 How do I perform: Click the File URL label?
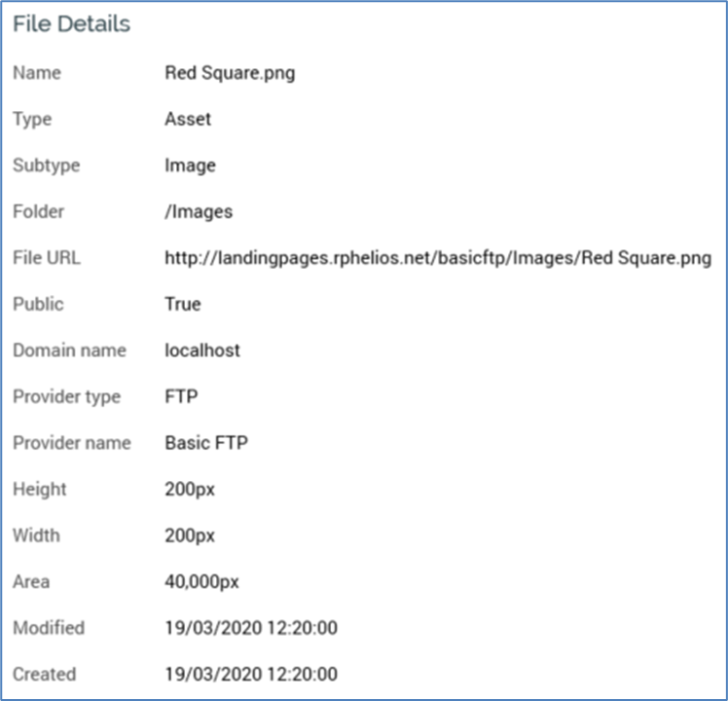point(46,258)
